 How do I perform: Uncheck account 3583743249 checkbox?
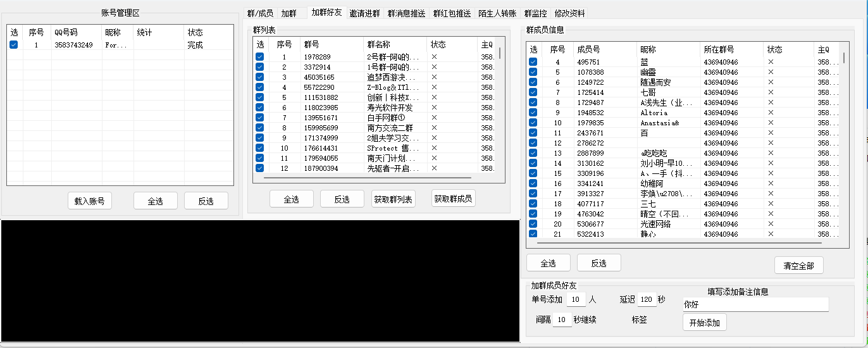pyautogui.click(x=14, y=45)
